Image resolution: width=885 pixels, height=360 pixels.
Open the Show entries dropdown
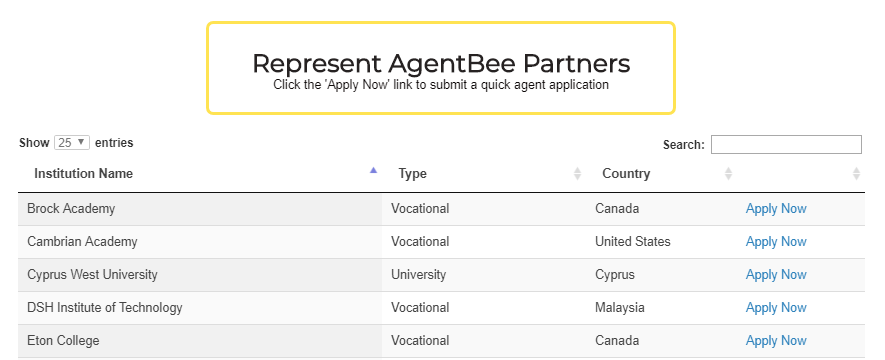[72, 143]
